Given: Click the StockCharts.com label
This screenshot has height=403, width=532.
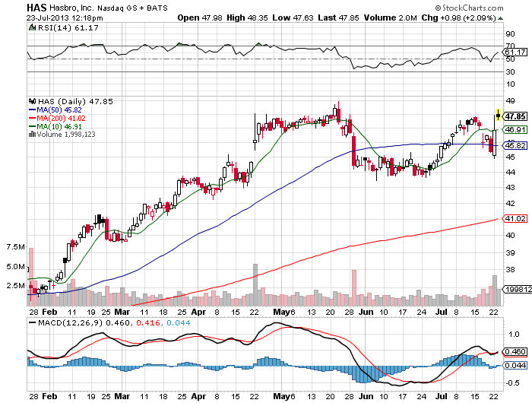Looking at the screenshot, I should (470, 8).
